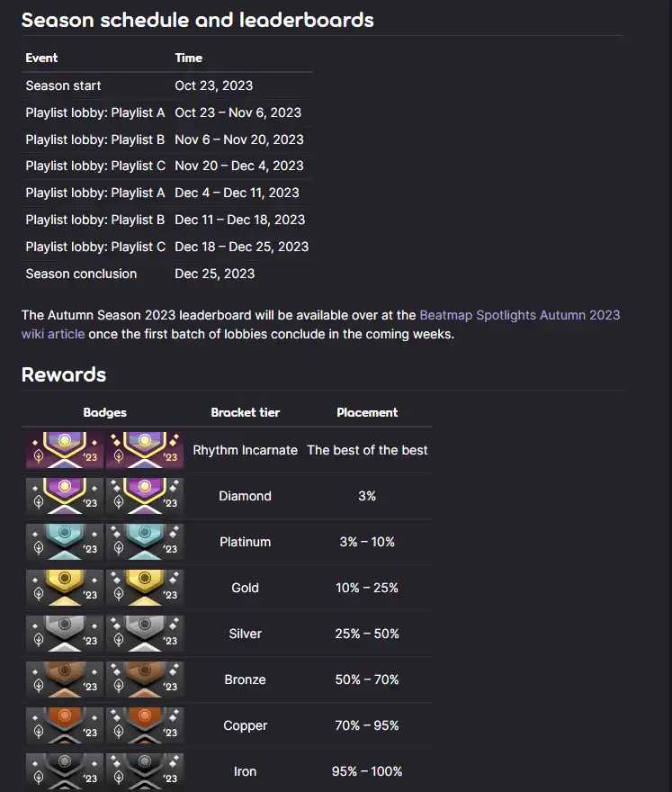This screenshot has height=792, width=672.
Task: Follow the 'wiki article' link text
Action: pos(53,334)
